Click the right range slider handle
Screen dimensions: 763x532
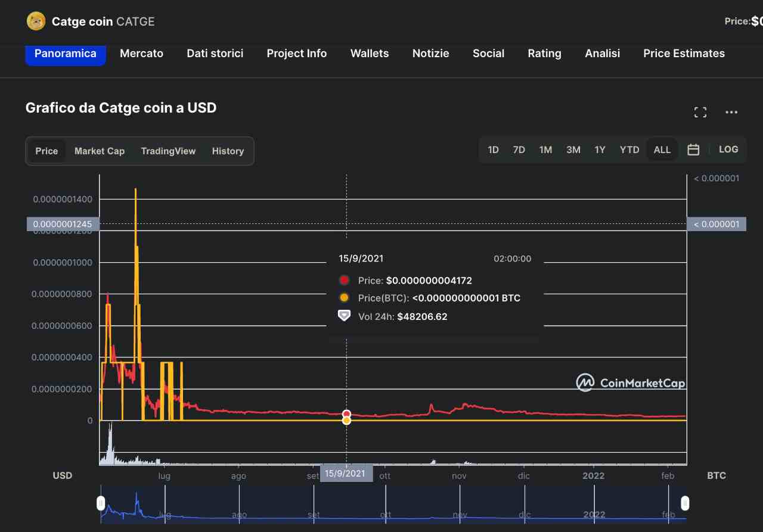tap(685, 503)
